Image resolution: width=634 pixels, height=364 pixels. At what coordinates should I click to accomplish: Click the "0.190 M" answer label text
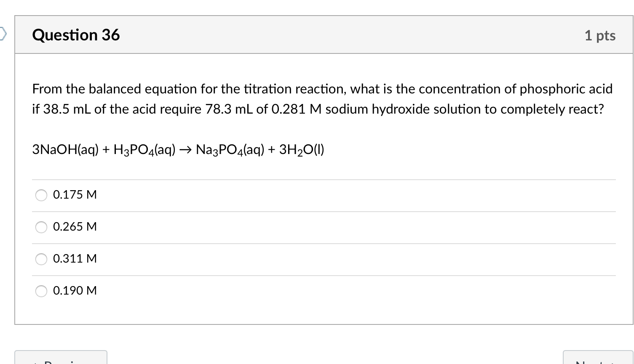75,291
